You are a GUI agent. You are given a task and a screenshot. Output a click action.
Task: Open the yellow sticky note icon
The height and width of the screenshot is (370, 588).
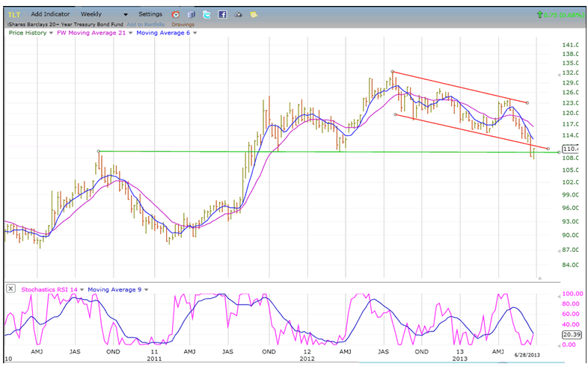[x=254, y=14]
